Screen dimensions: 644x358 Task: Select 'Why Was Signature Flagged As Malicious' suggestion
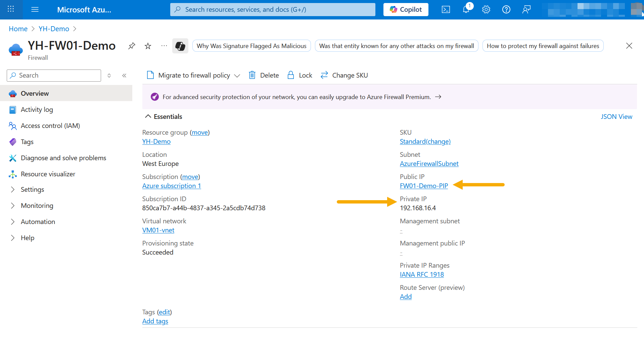click(251, 46)
